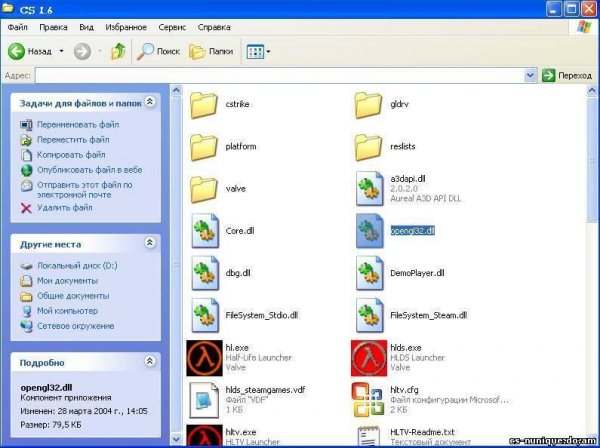Go back with the green Назад arrow
Screen dimensions: 600x448
click(x=16, y=51)
